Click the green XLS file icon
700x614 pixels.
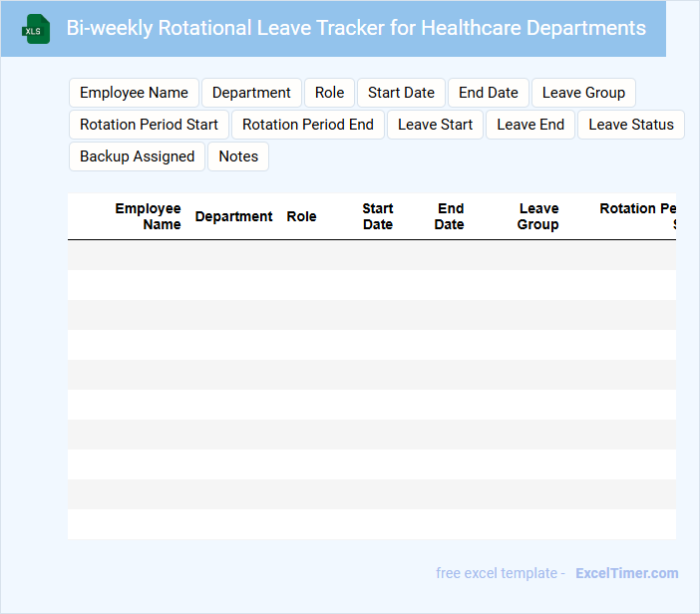coord(37,29)
